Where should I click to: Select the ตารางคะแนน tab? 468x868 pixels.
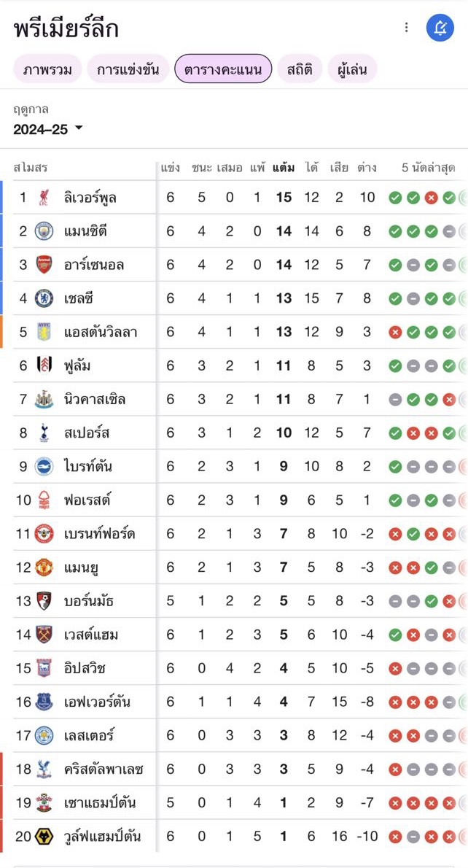point(224,69)
